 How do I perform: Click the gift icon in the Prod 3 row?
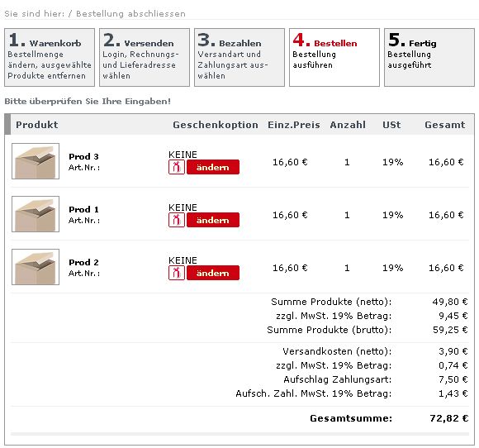pyautogui.click(x=177, y=167)
